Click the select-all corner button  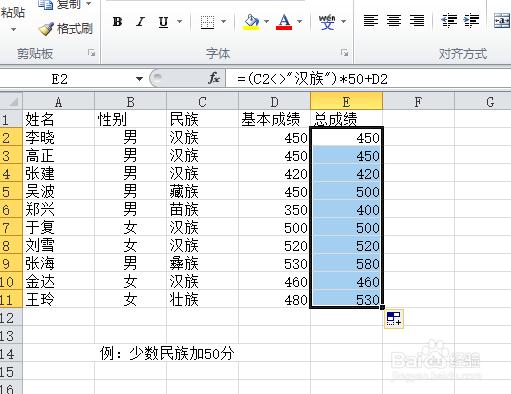pyautogui.click(x=11, y=101)
